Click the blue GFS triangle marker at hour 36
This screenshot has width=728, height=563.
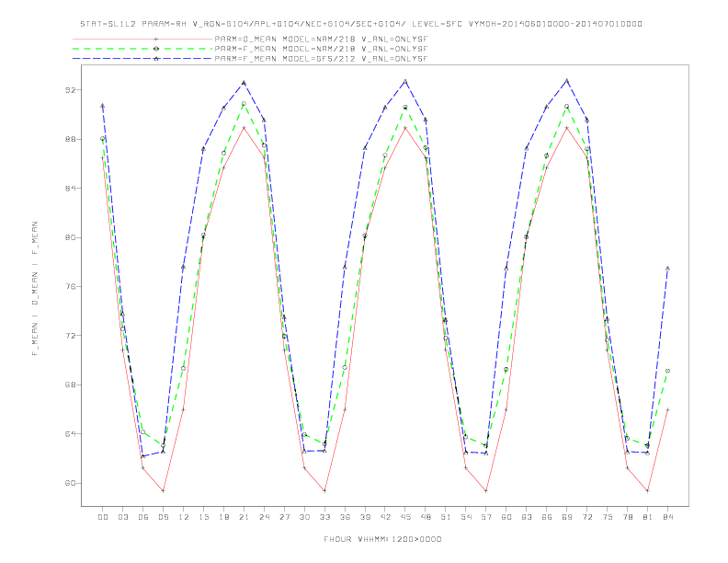point(345,267)
